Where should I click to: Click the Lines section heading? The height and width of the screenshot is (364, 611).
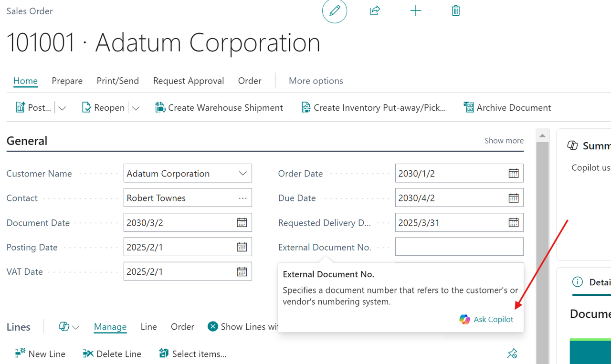click(19, 327)
